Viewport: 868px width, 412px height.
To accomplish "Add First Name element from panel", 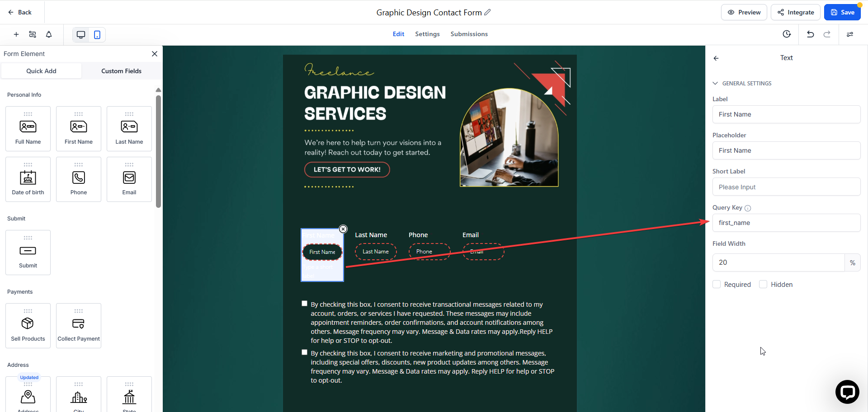I will (x=79, y=129).
